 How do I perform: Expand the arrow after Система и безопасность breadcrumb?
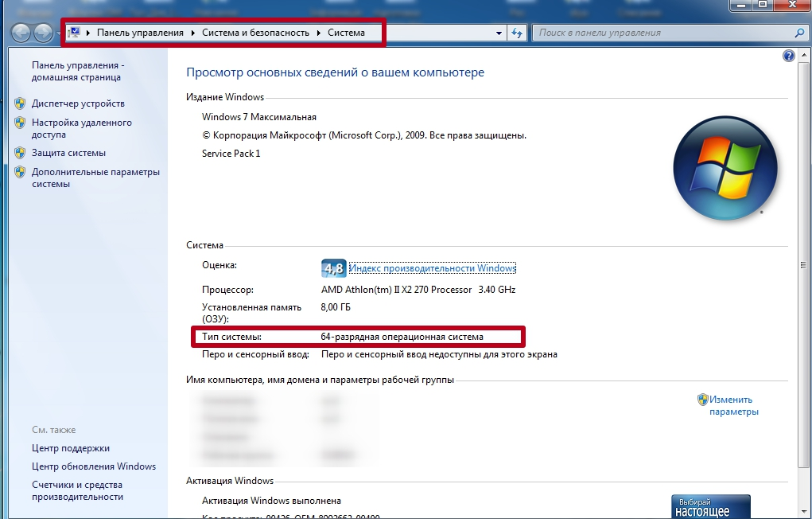click(319, 33)
